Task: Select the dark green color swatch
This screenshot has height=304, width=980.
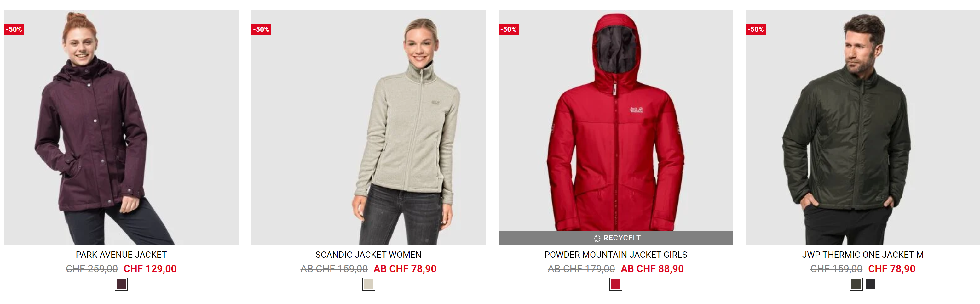Action: [856, 284]
